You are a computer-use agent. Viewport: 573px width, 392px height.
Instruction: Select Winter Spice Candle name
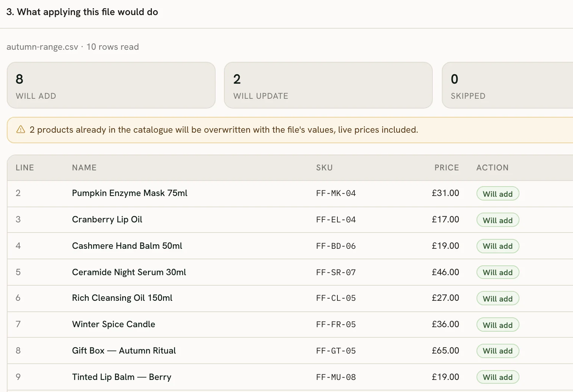(x=113, y=324)
